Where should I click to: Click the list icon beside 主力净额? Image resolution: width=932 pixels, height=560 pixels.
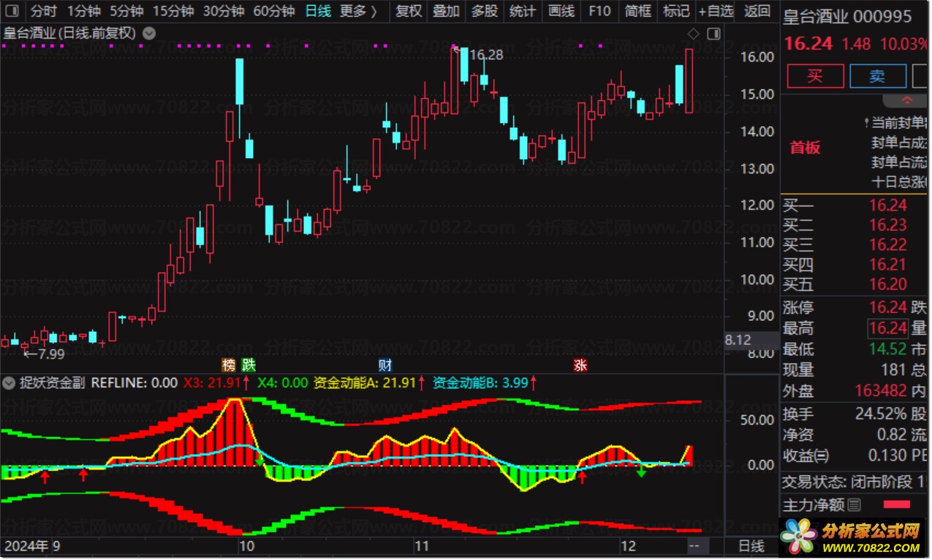click(854, 504)
